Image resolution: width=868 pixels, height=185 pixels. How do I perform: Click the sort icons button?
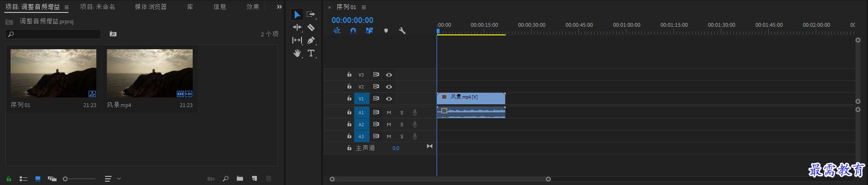click(x=108, y=179)
